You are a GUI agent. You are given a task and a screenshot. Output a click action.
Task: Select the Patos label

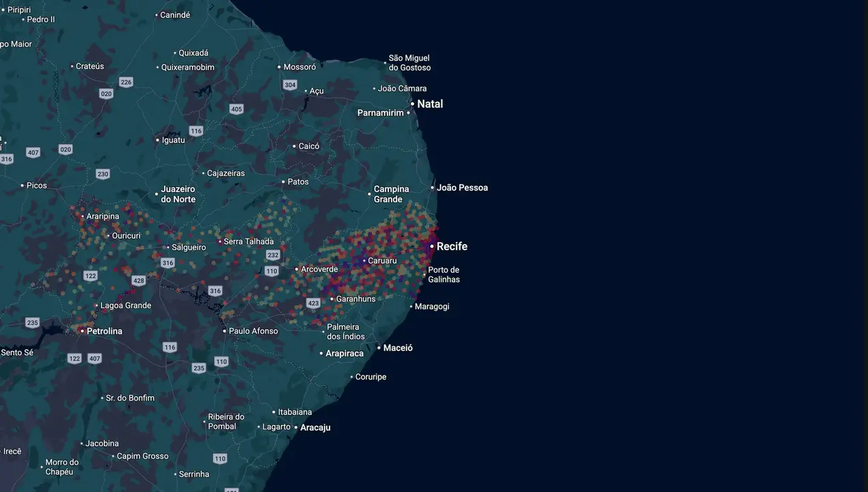pos(298,181)
